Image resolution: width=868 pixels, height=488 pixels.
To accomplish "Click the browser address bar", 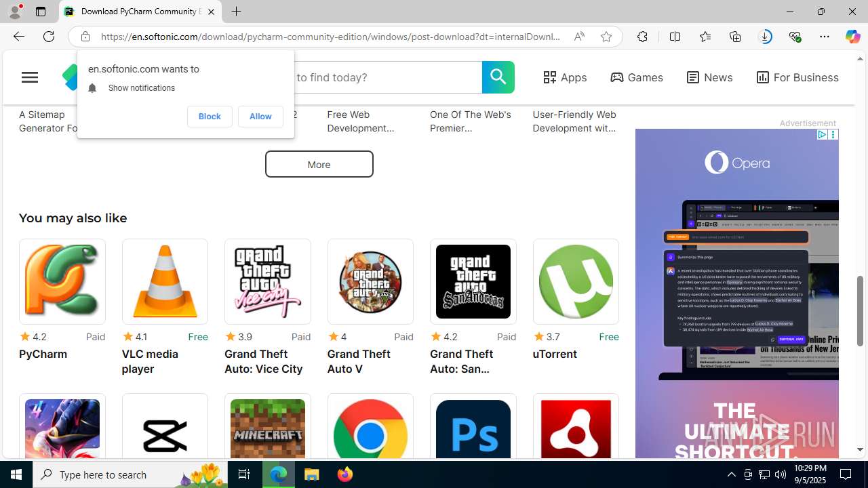I will pos(330,37).
